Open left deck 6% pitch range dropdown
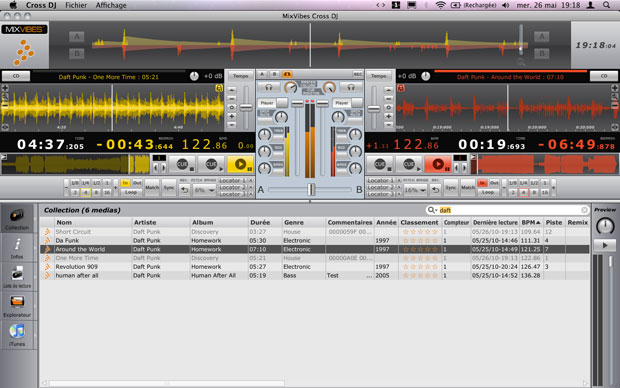The height and width of the screenshot is (388, 620). [204, 190]
